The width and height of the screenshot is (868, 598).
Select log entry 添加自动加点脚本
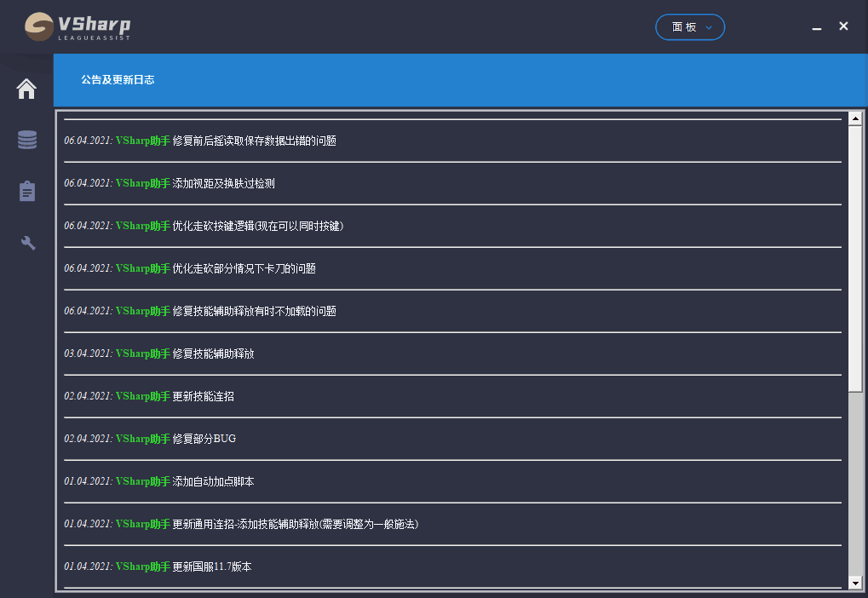159,481
